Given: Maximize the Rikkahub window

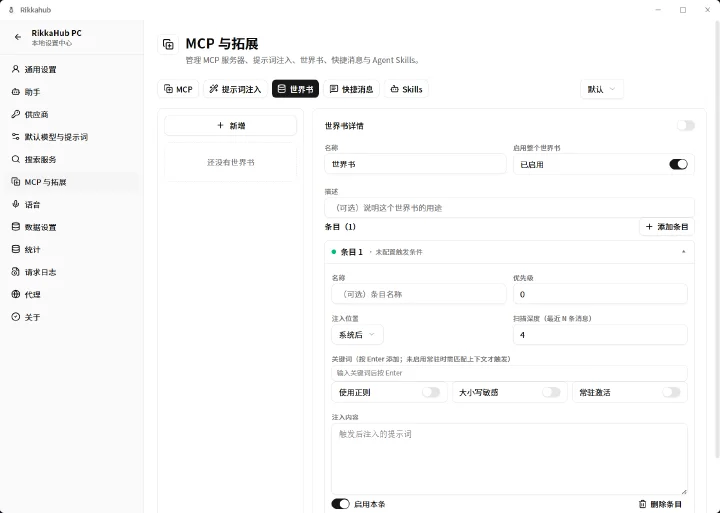Looking at the screenshot, I should click(683, 10).
